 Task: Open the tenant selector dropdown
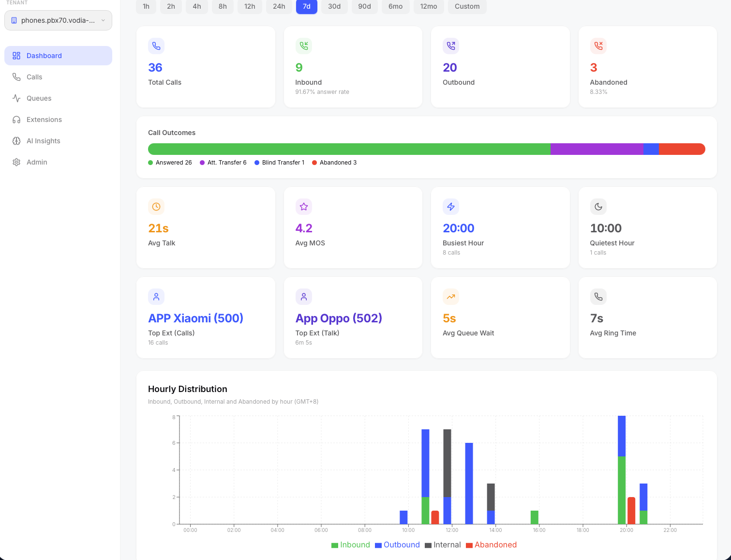[58, 20]
